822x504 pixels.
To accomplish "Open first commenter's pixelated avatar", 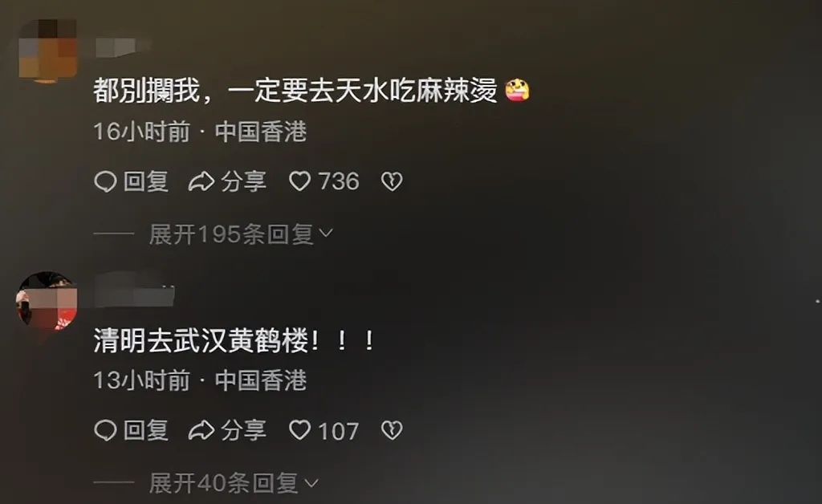I will [x=47, y=51].
